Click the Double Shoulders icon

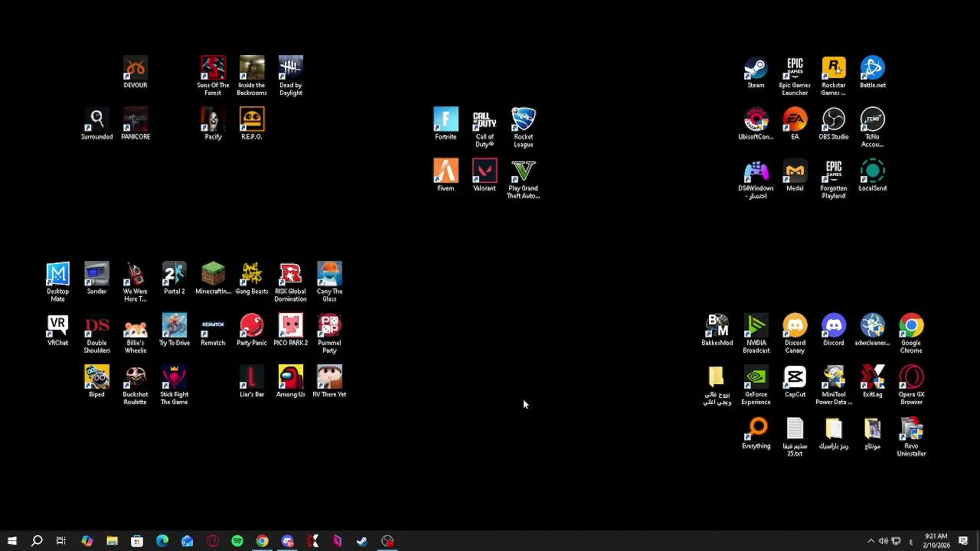point(96,334)
